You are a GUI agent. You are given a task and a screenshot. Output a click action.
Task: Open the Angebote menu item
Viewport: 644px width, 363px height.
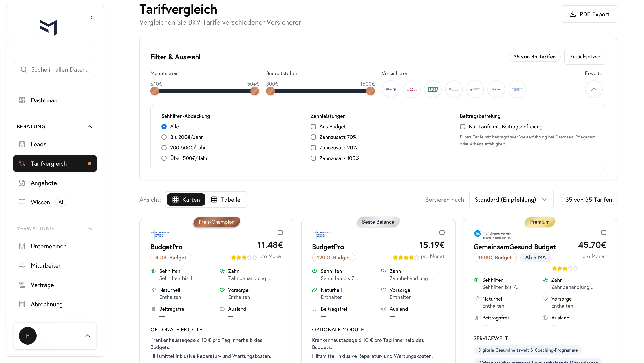44,183
